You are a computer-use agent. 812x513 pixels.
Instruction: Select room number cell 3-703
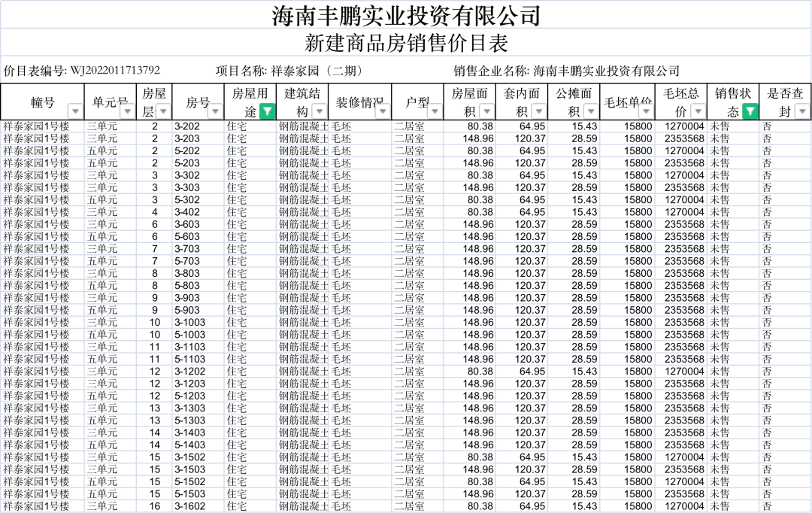pos(198,249)
